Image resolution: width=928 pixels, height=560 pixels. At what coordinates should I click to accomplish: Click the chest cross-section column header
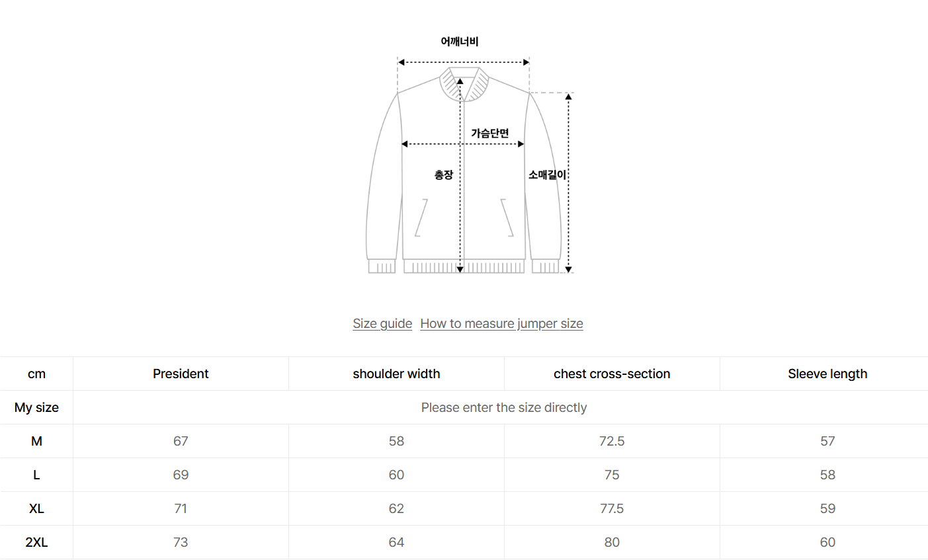(612, 374)
